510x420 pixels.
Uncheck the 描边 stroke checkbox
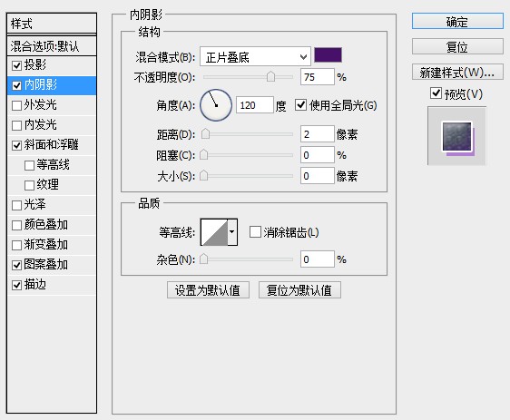(x=16, y=286)
